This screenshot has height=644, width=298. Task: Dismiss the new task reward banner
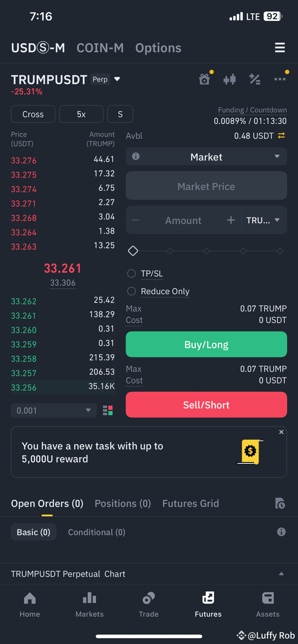click(x=281, y=432)
